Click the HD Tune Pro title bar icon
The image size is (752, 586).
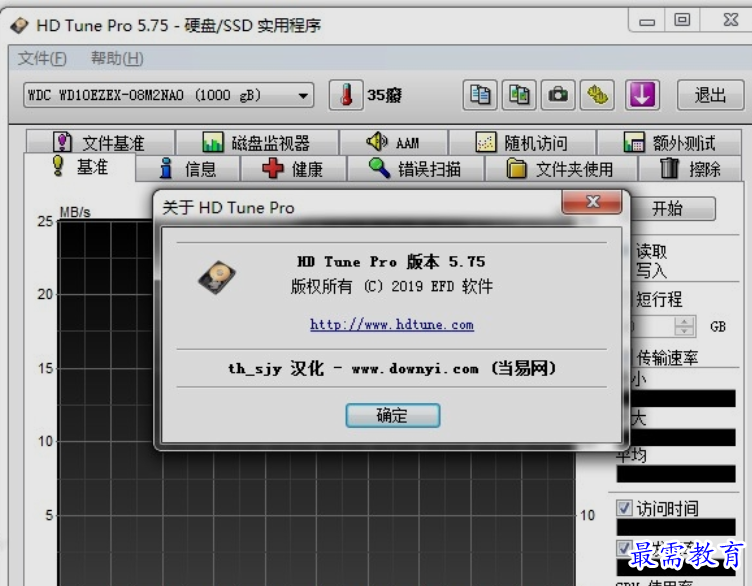(20, 25)
